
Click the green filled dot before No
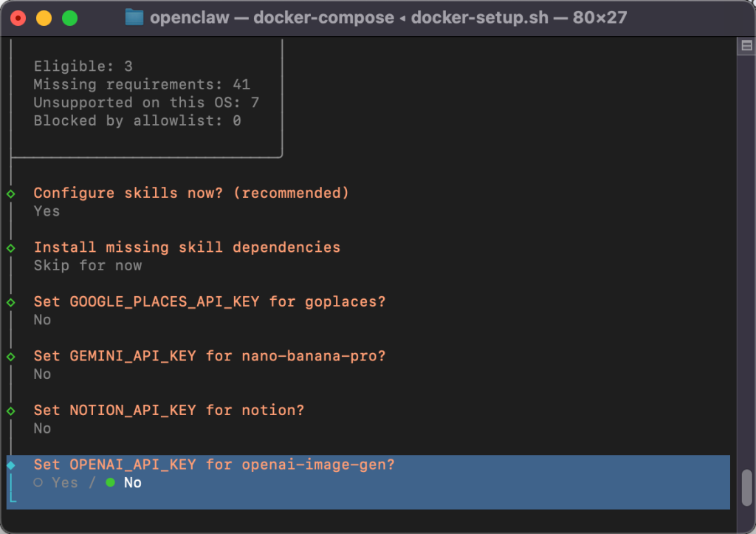(111, 482)
